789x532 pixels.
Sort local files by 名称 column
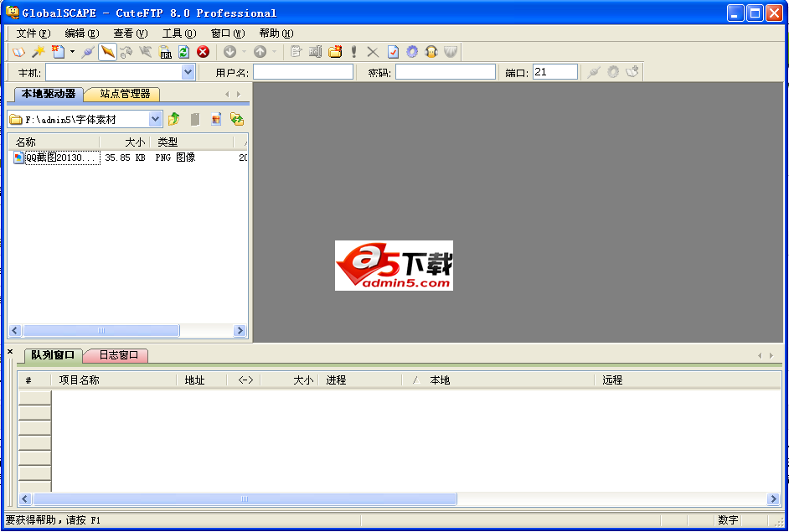click(54, 142)
